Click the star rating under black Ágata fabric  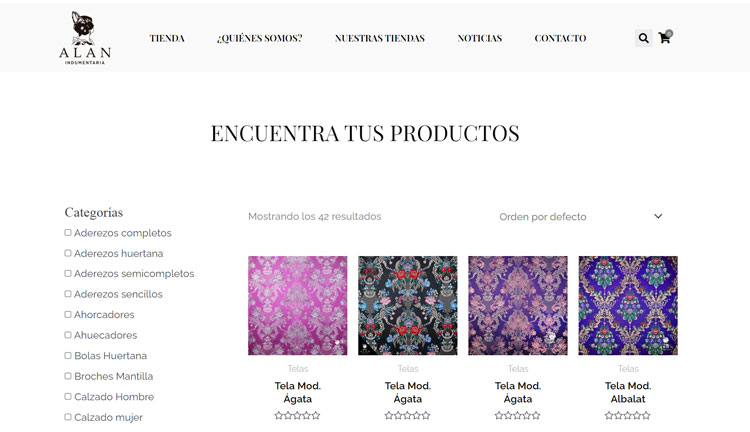tap(408, 415)
